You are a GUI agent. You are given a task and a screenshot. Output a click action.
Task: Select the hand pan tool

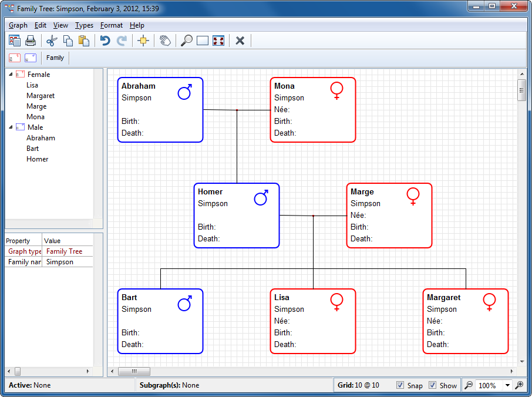coord(165,41)
